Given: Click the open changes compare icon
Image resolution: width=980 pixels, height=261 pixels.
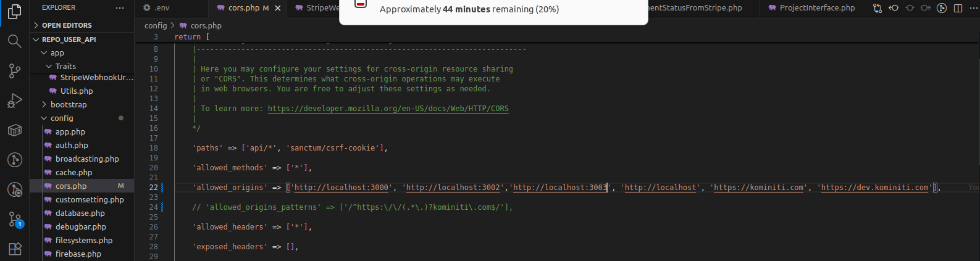Looking at the screenshot, I should pos(877,8).
